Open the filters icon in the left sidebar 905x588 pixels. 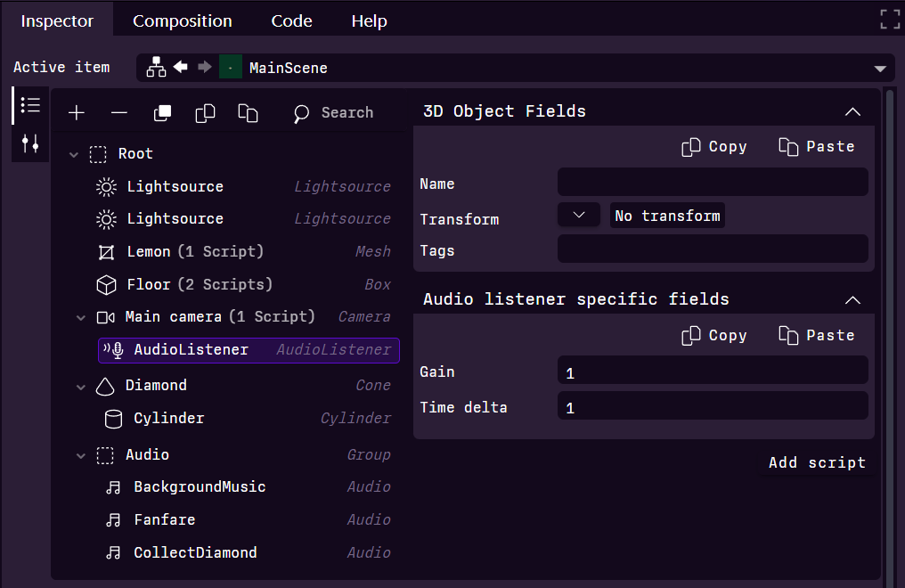(x=29, y=143)
